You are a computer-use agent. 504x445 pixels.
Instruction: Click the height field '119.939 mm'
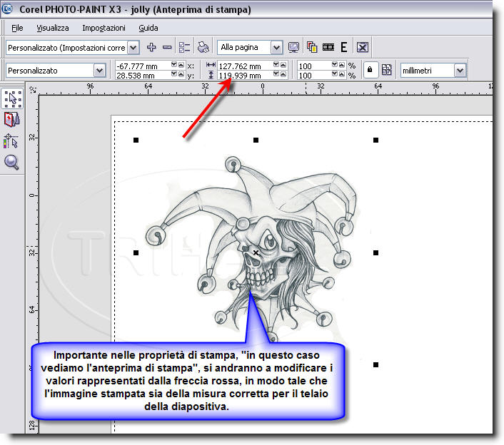click(245, 76)
